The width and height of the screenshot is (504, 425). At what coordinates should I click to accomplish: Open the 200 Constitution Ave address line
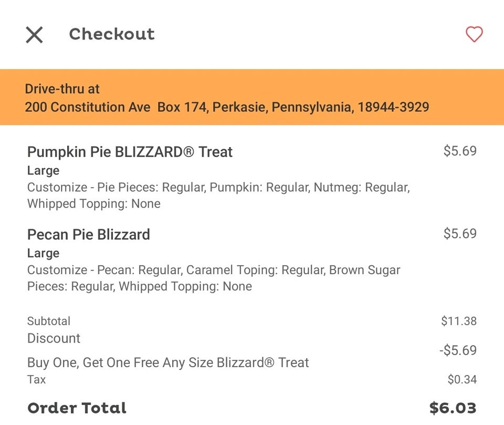pos(227,107)
